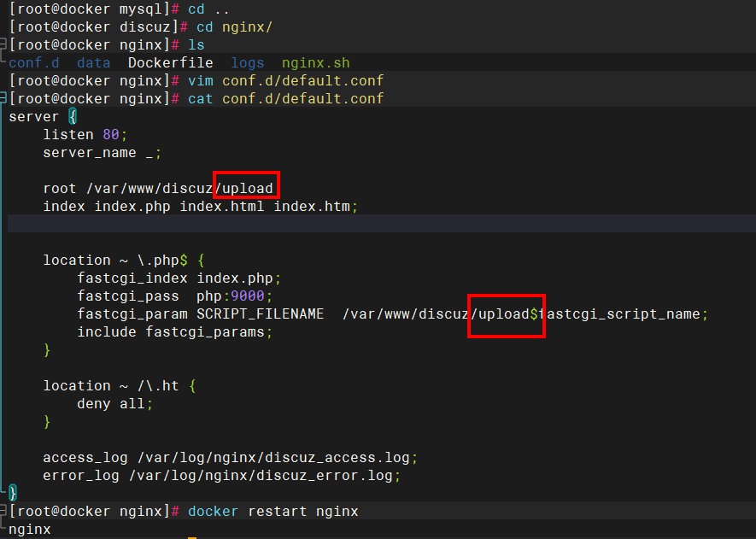The width and height of the screenshot is (756, 539).
Task: Click the error_log discuz_error.log line
Action: coord(222,475)
